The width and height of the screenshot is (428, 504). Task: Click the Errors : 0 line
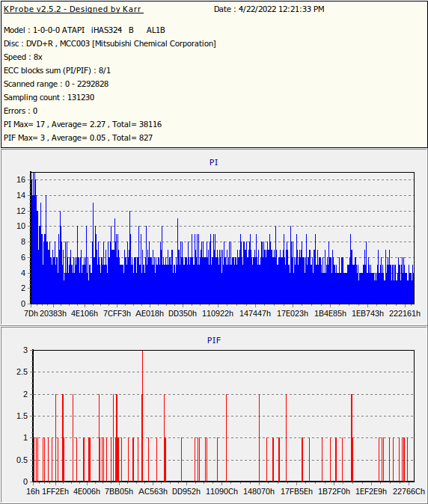coord(21,111)
